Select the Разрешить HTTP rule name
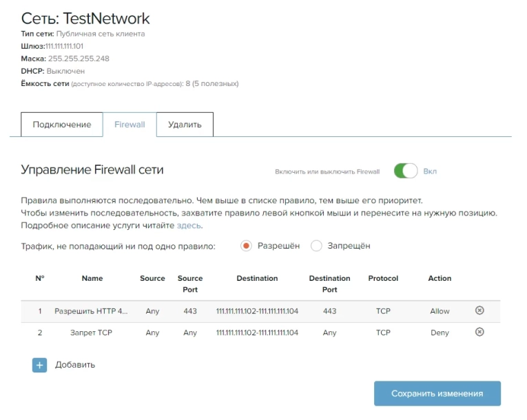This screenshot has height=420, width=527. (x=92, y=311)
